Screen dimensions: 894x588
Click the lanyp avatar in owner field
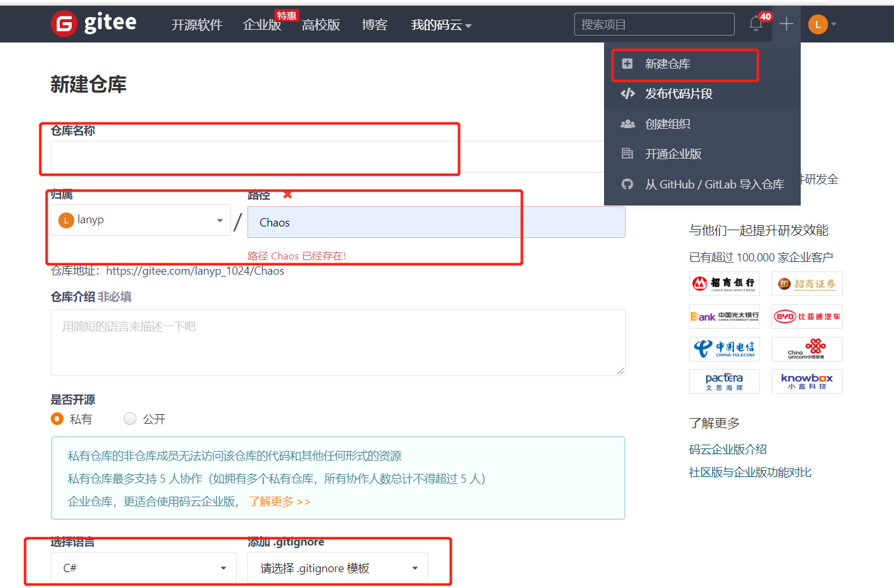coord(66,220)
